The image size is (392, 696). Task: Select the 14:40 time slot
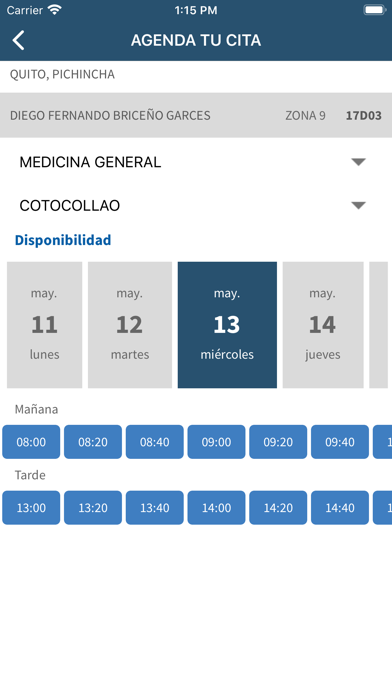coord(340,507)
